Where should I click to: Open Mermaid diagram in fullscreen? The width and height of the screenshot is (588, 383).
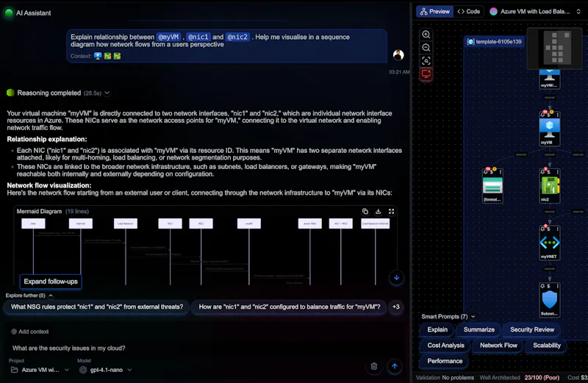(x=391, y=212)
